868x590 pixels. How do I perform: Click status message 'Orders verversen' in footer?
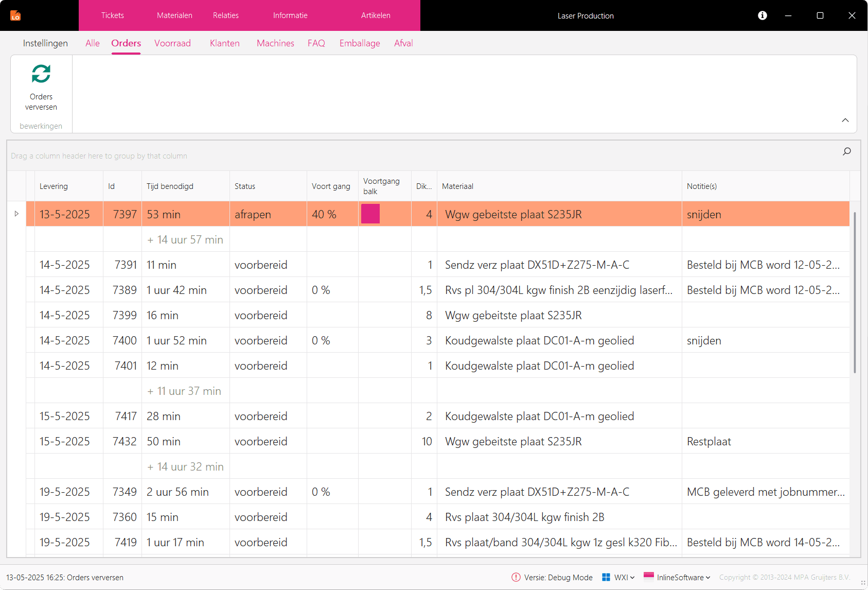pyautogui.click(x=65, y=577)
